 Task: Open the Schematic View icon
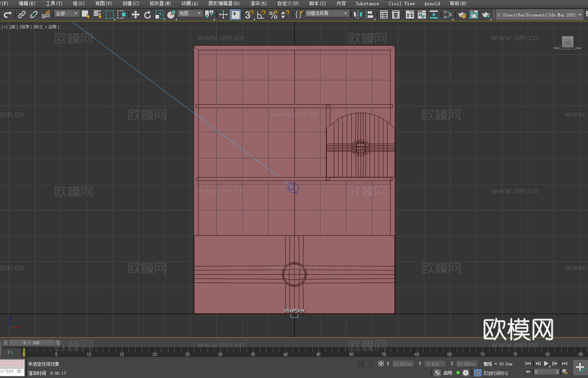click(x=448, y=14)
